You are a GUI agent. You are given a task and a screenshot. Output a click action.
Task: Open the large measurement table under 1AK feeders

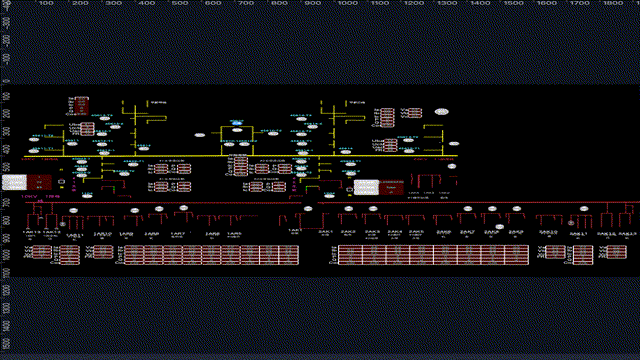[211, 255]
